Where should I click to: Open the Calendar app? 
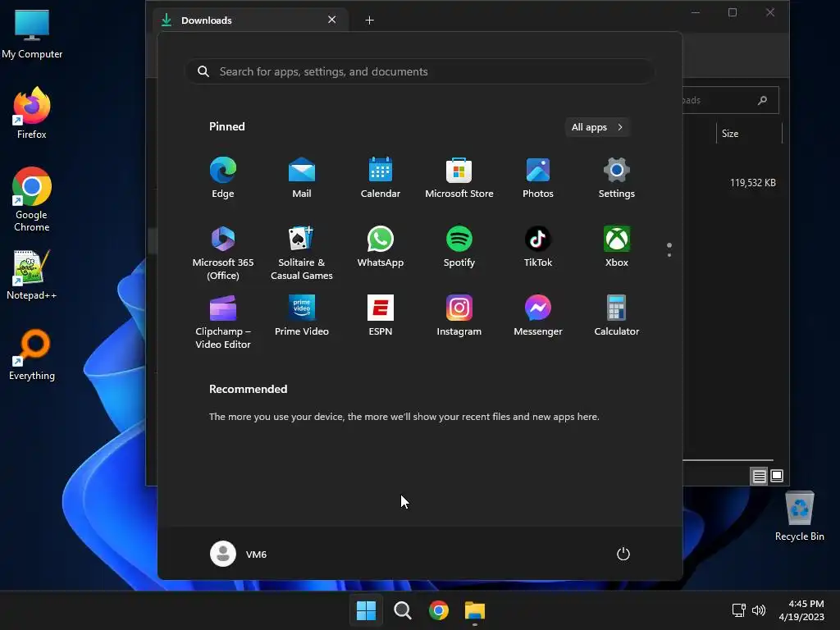coord(381,178)
